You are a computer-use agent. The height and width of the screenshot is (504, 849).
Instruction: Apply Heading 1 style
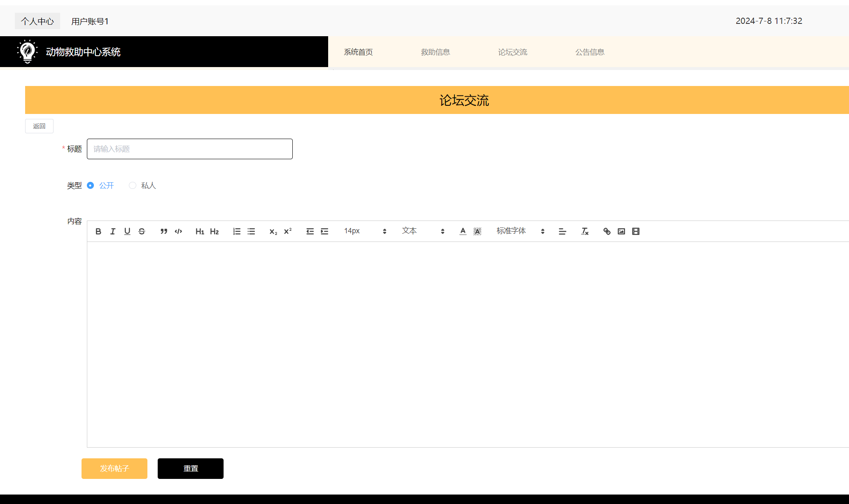point(200,231)
